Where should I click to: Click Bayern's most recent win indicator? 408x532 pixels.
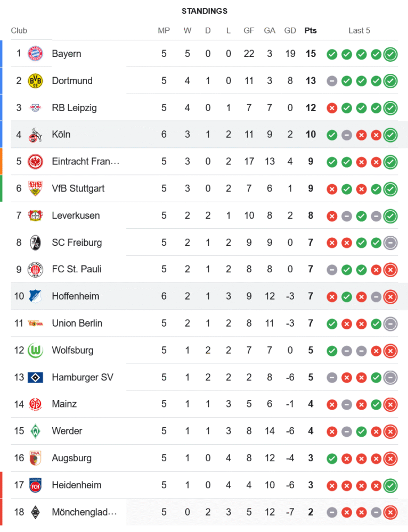click(x=390, y=54)
